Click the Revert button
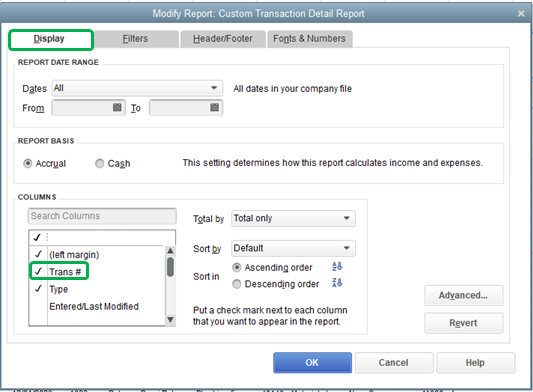This screenshot has height=392, width=533. (x=464, y=323)
